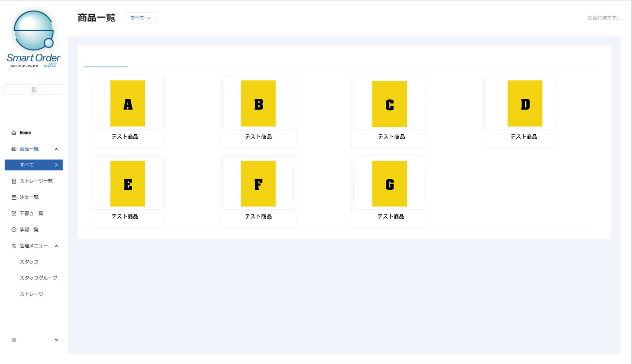Screen dimensions: 632x364
Task: Click the お疲れ様です。 greeting text
Action: (x=604, y=18)
